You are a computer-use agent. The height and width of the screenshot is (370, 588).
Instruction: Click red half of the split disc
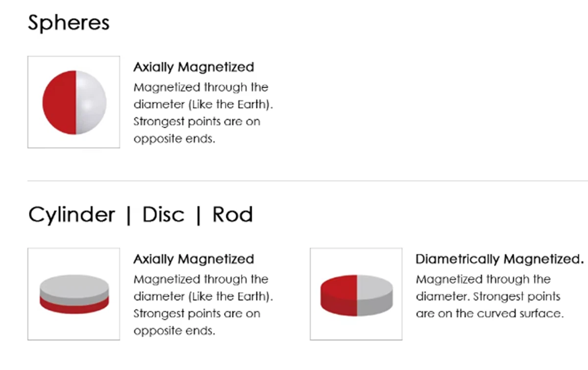338,294
